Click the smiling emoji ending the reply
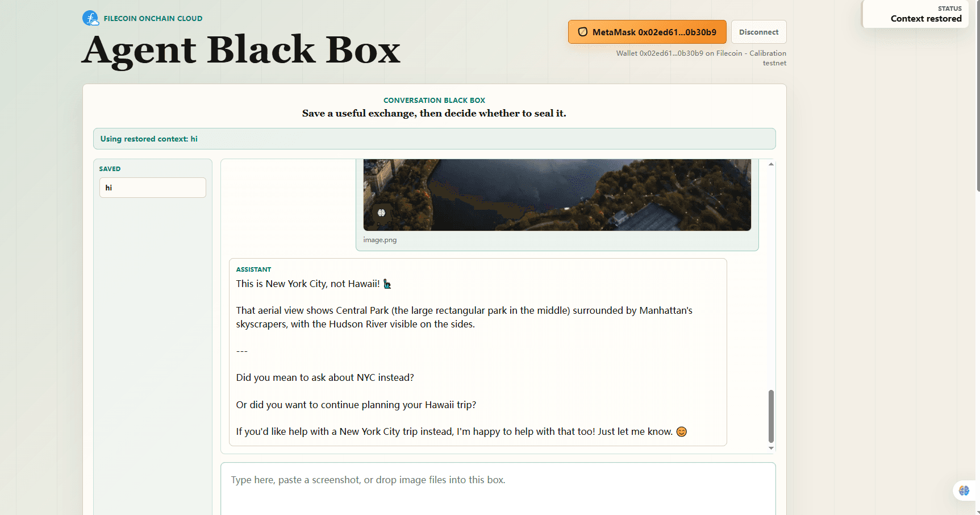Image resolution: width=980 pixels, height=515 pixels. [682, 431]
